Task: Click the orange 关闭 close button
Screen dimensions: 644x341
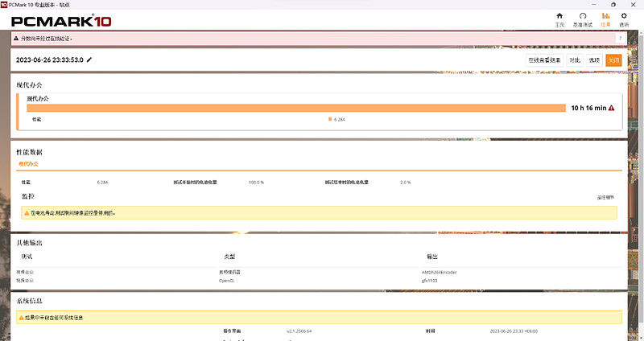Action: point(613,60)
